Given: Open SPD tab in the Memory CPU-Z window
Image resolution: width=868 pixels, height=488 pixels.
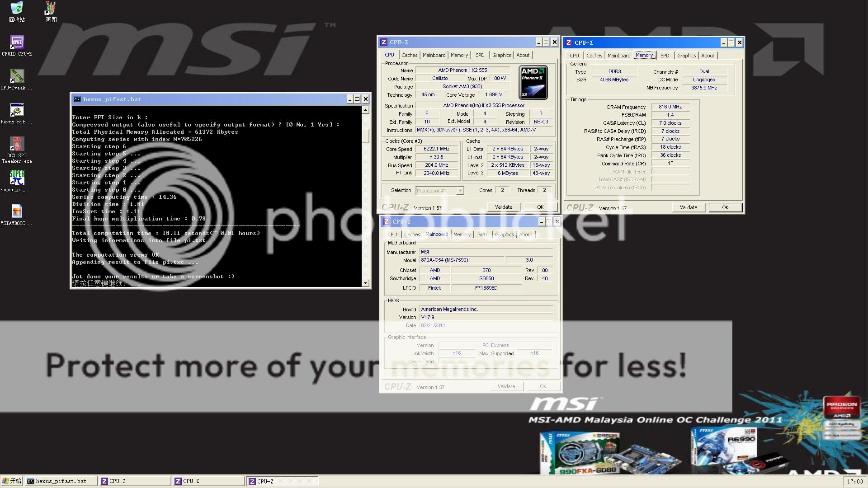Looking at the screenshot, I should coord(665,56).
